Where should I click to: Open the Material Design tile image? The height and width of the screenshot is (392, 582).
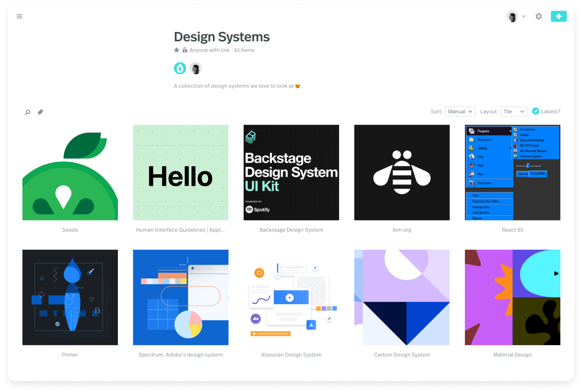pos(513,297)
